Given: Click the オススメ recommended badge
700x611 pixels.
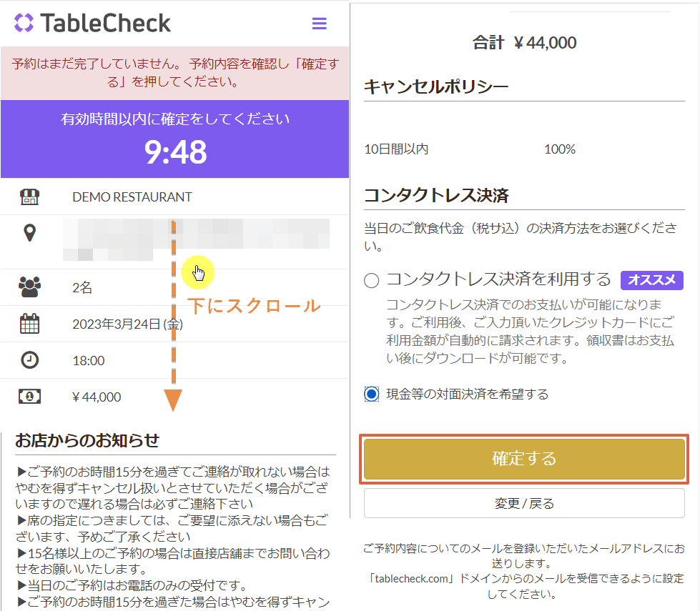Looking at the screenshot, I should (x=651, y=280).
